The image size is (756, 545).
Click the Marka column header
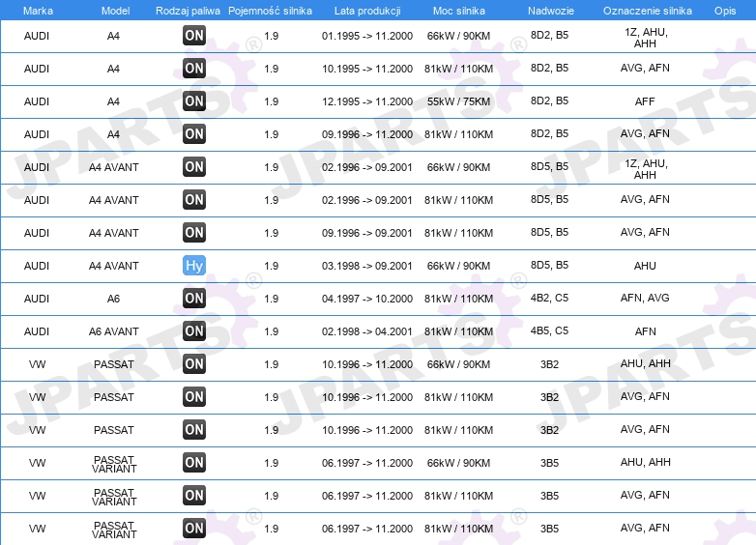pos(38,11)
